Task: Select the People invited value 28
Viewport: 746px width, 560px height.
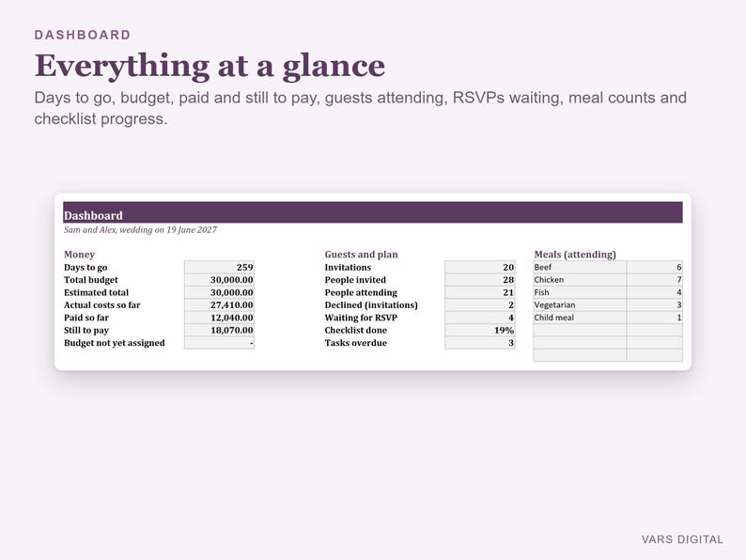Action: tap(480, 280)
